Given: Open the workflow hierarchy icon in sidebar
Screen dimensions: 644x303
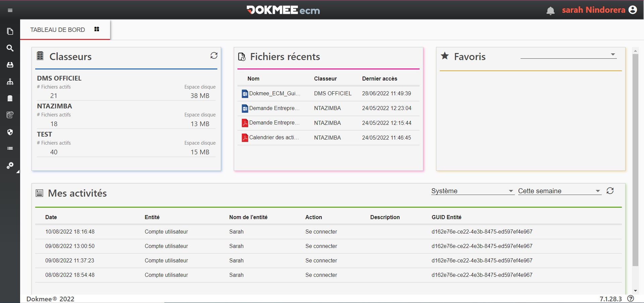Looking at the screenshot, I should (10, 82).
